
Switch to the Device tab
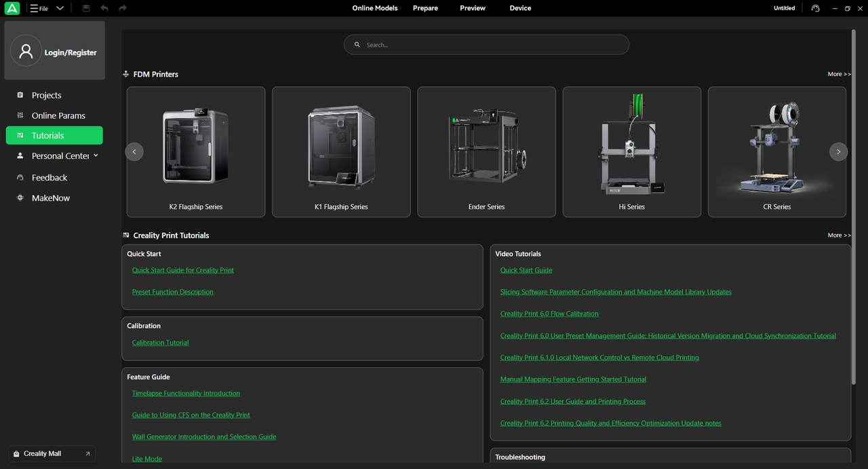click(520, 8)
